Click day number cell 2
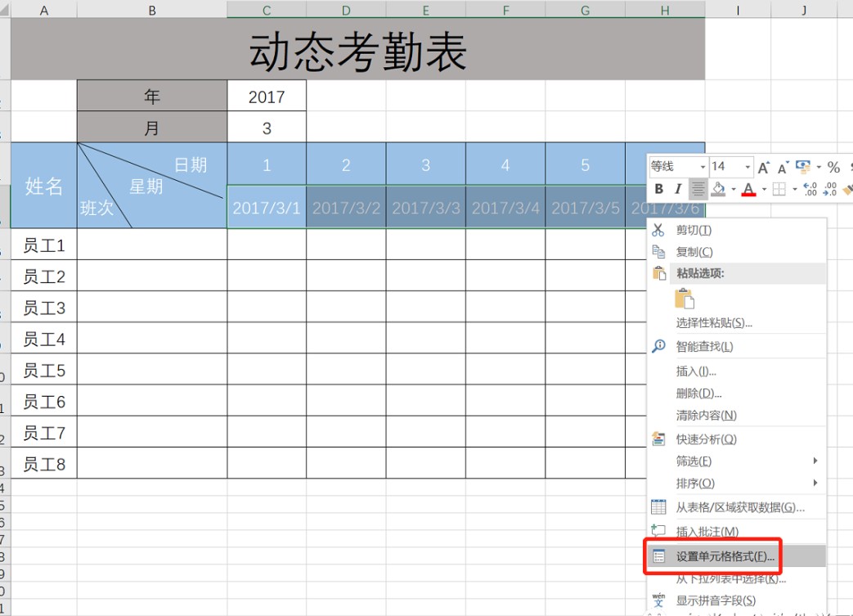Screen dimensions: 853x616 coord(346,165)
